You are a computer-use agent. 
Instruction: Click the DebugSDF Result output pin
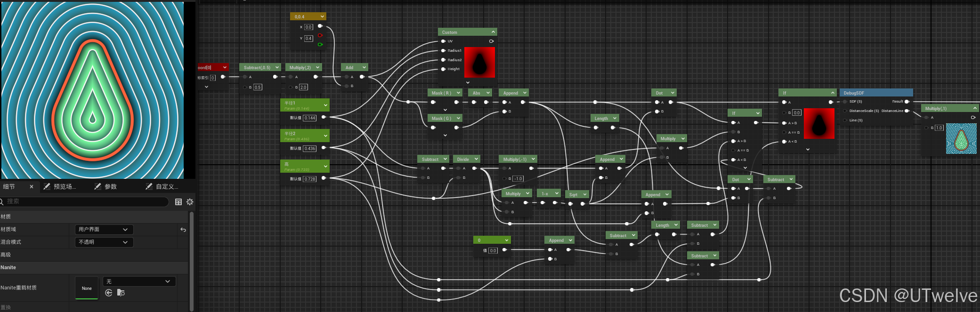pos(907,102)
